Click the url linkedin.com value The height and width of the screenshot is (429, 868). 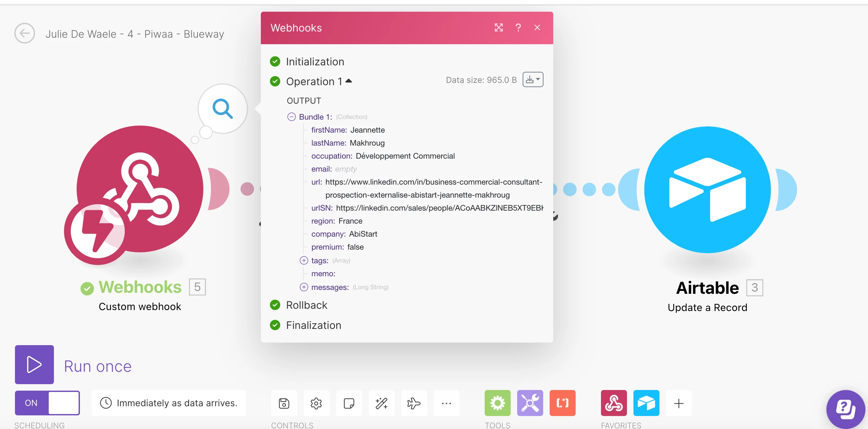pos(434,188)
